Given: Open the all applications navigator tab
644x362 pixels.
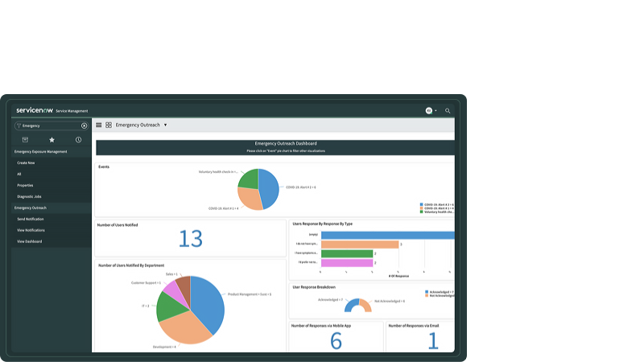Looking at the screenshot, I should (25, 140).
